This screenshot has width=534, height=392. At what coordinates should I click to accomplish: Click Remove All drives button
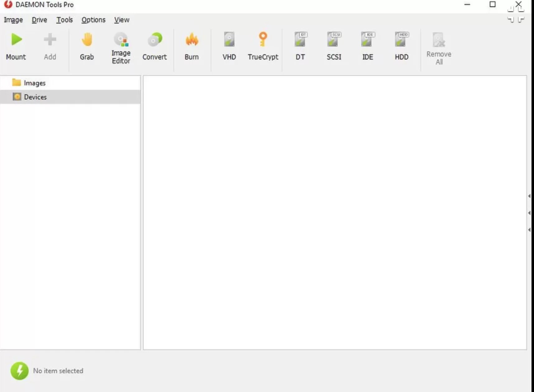point(439,49)
